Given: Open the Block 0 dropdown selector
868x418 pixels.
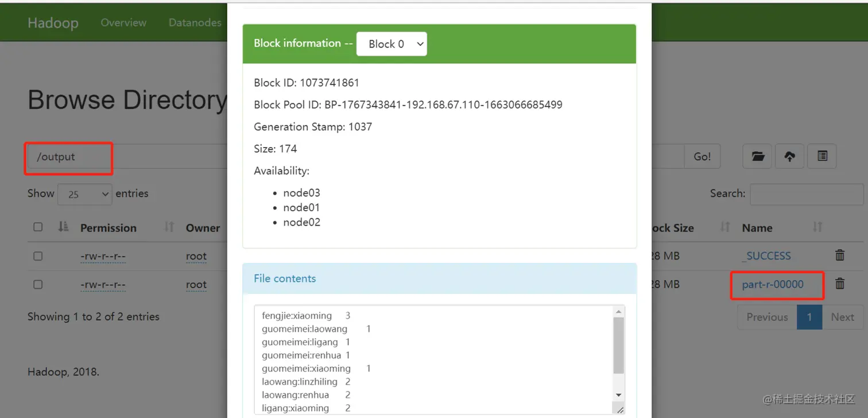Looking at the screenshot, I should (392, 44).
